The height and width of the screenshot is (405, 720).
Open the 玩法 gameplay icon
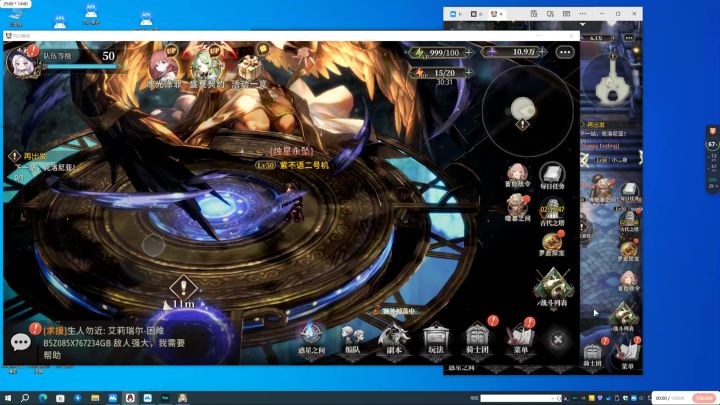pos(435,339)
